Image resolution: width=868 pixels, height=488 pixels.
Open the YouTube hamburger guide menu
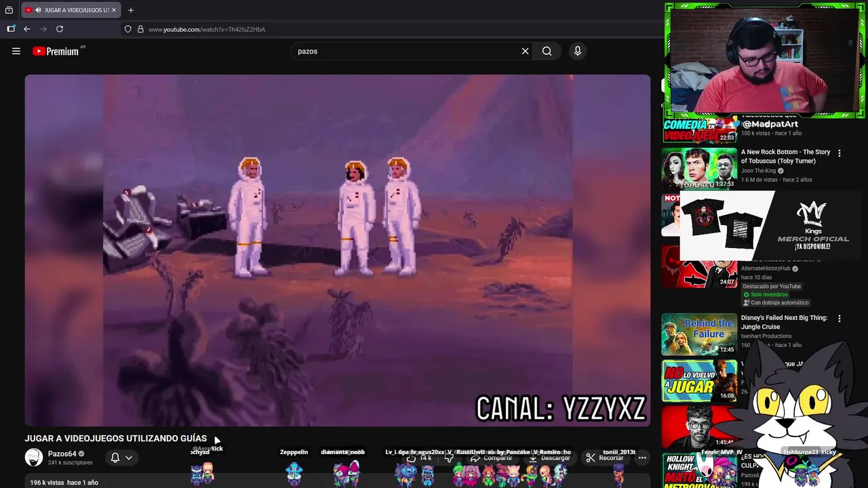(x=16, y=51)
